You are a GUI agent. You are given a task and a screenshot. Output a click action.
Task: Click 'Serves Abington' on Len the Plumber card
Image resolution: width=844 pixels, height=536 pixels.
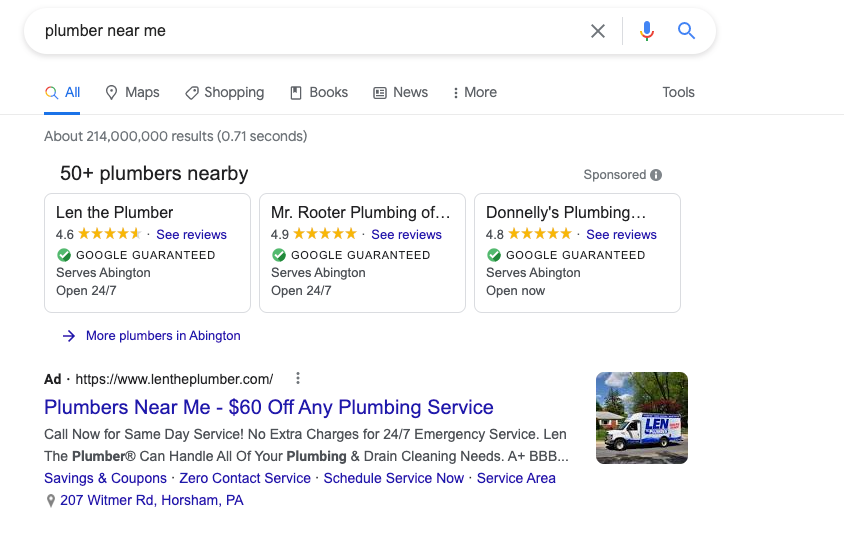pyautogui.click(x=103, y=273)
